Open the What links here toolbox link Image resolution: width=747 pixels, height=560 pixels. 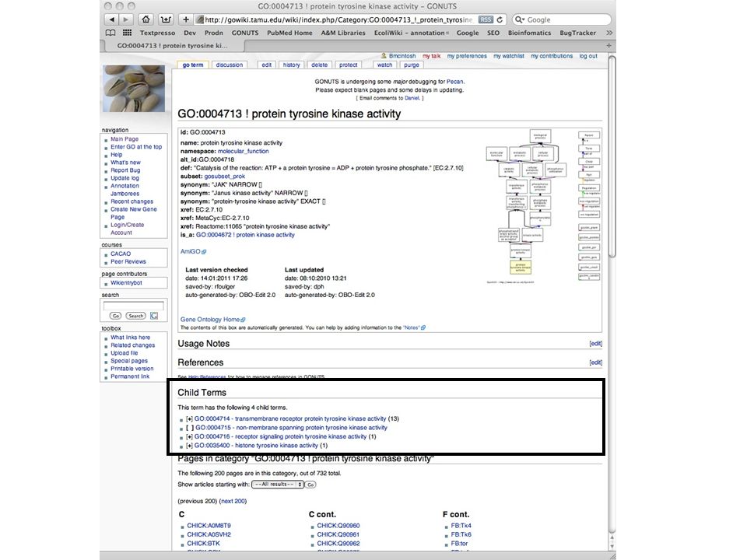tap(130, 337)
